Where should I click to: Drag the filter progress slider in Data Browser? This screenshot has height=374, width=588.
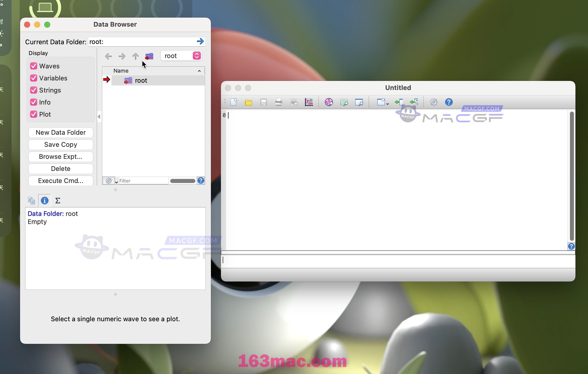coord(183,180)
